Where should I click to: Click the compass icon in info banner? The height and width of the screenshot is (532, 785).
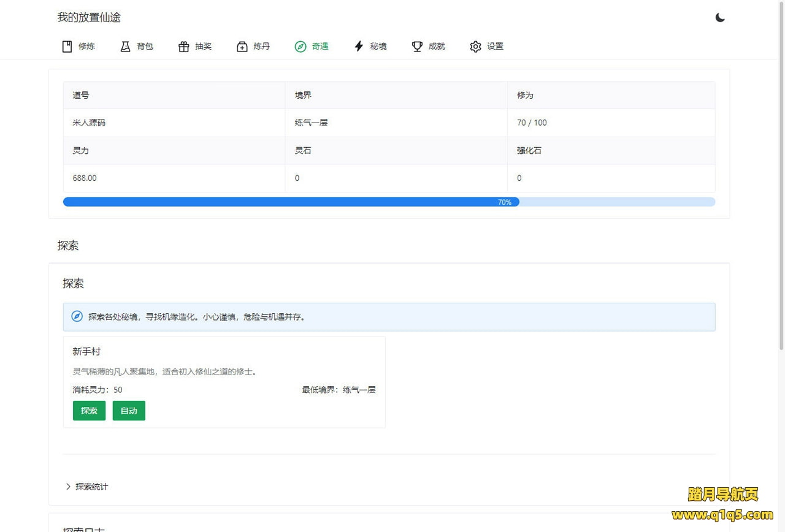tap(77, 317)
